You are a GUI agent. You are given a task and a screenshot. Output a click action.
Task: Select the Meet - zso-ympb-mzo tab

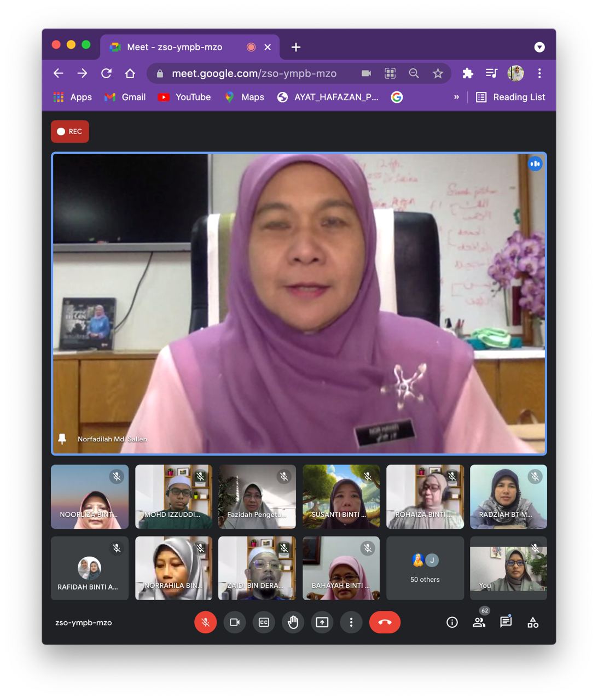[175, 47]
